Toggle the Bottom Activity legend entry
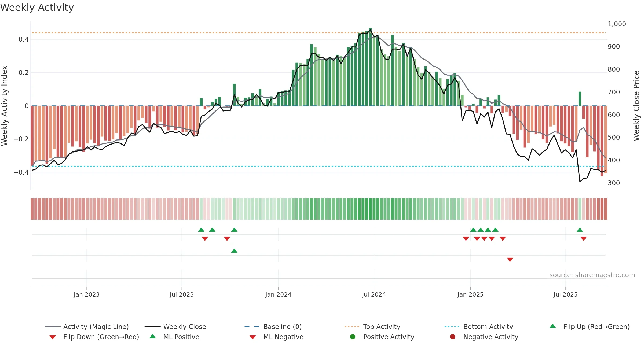The height and width of the screenshot is (362, 644). (x=479, y=327)
